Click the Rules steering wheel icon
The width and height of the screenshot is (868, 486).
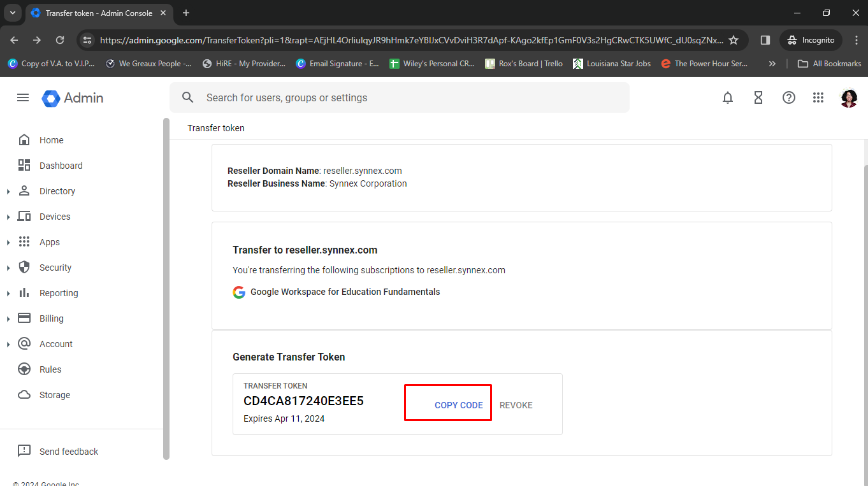(x=24, y=369)
